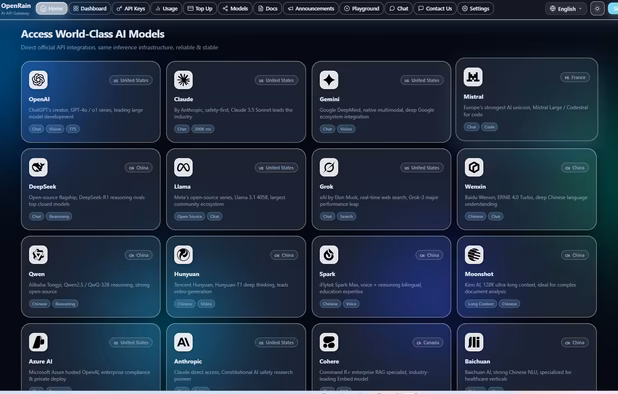Click the Anthropic card title text
This screenshot has height=394, width=618.
pyautogui.click(x=188, y=362)
